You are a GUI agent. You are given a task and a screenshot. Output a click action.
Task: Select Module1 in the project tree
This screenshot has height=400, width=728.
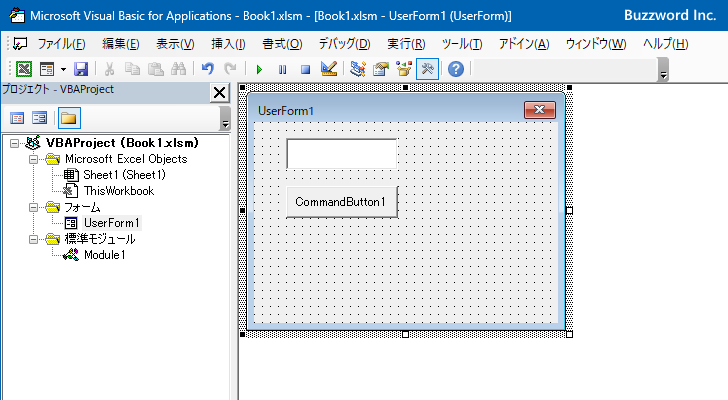(x=104, y=255)
